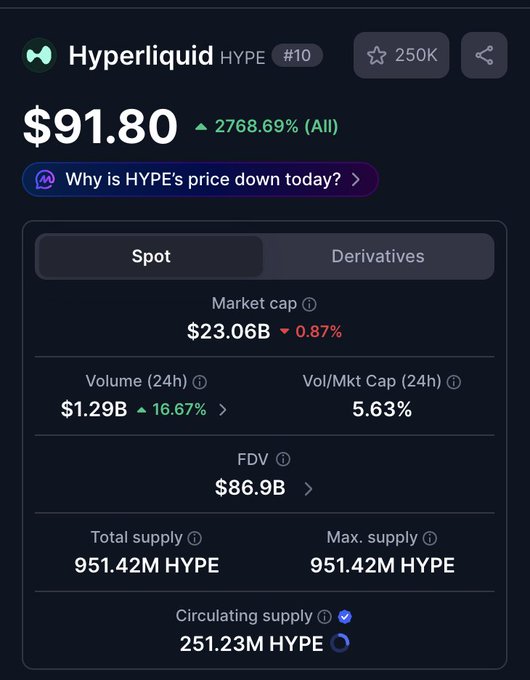Show Volume (24h) info icon

click(x=200, y=382)
